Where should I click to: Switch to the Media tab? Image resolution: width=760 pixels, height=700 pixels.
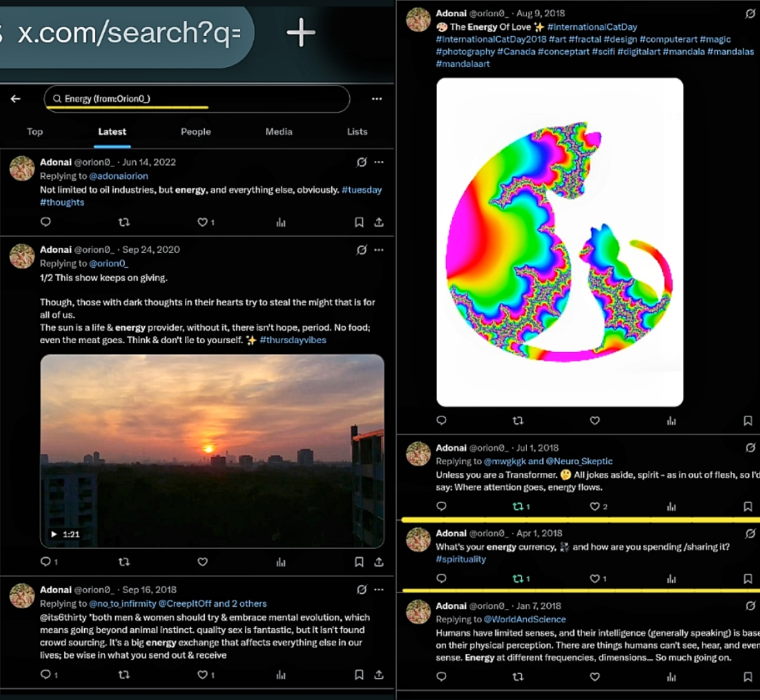tap(279, 132)
